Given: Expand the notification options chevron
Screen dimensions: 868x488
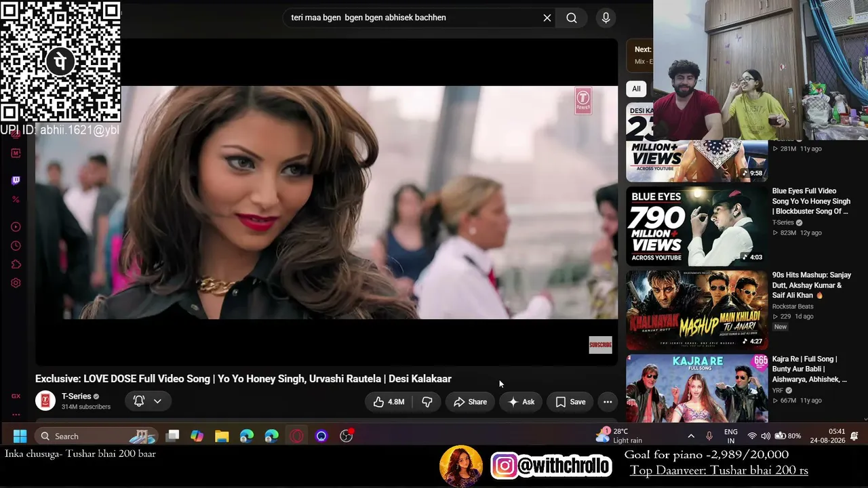Looking at the screenshot, I should click(157, 401).
